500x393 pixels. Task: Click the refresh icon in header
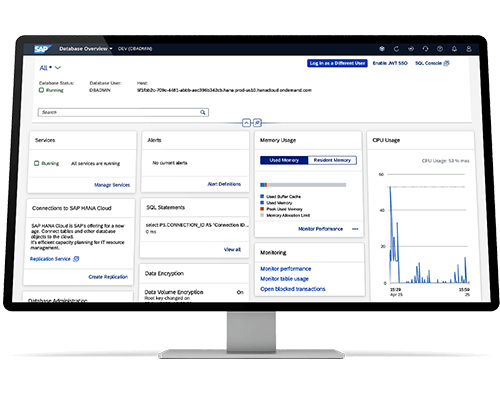point(396,49)
